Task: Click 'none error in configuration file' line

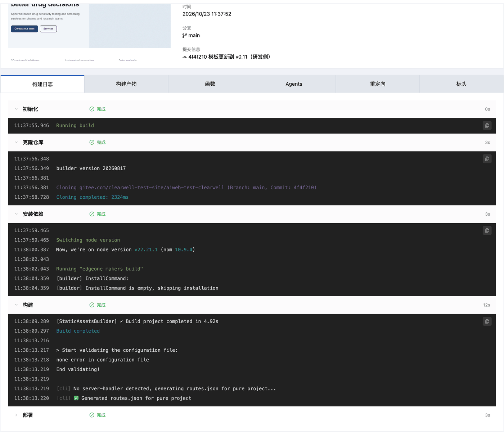Action: 103,360
